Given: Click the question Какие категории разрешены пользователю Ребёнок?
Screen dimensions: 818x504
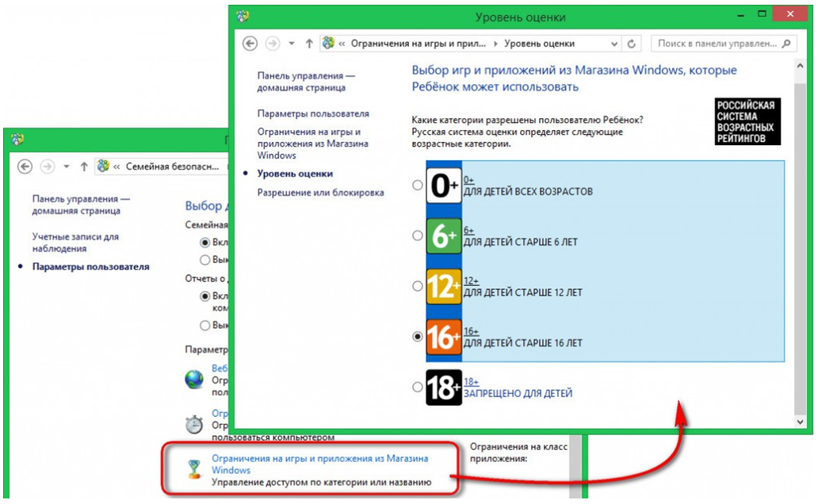Looking at the screenshot, I should click(527, 120).
